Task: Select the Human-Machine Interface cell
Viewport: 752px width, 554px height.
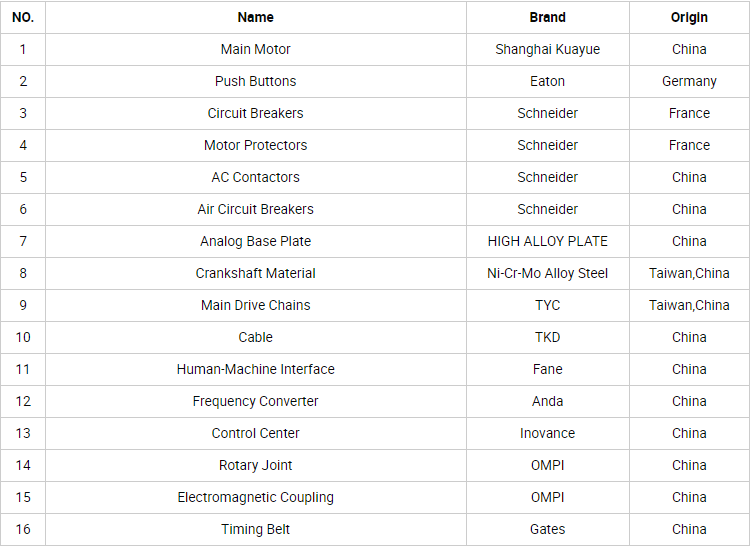Action: click(256, 369)
